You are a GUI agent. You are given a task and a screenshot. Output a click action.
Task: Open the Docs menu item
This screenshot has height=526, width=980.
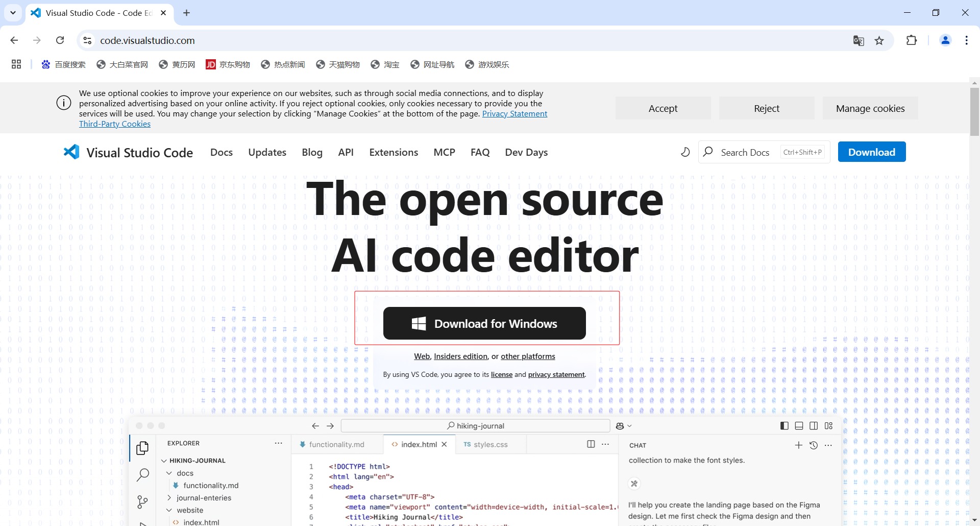tap(222, 152)
